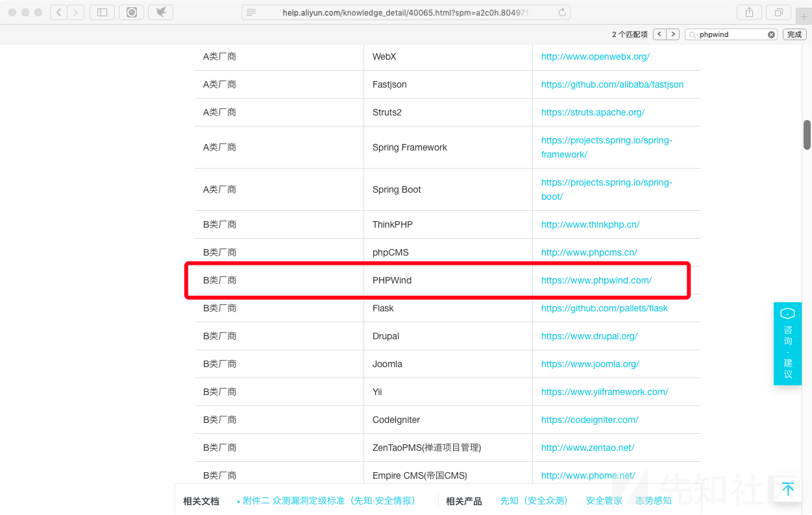This screenshot has height=515, width=812.
Task: Jump to previous find match
Action: coord(659,34)
